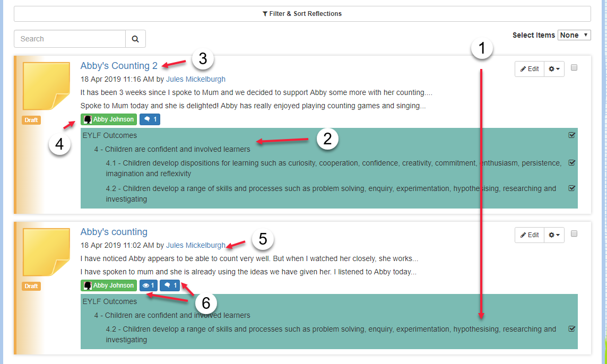Click the eye views badge on Abby's counting

click(148, 285)
